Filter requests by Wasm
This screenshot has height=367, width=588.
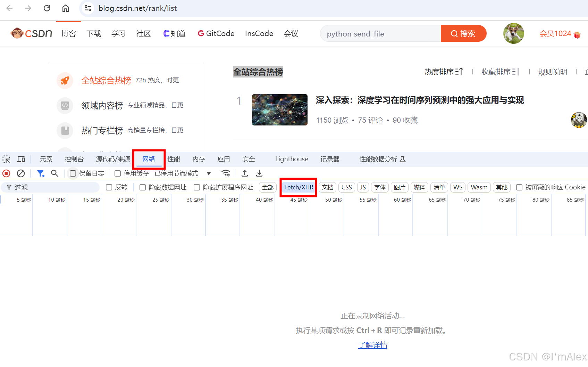pyautogui.click(x=479, y=187)
